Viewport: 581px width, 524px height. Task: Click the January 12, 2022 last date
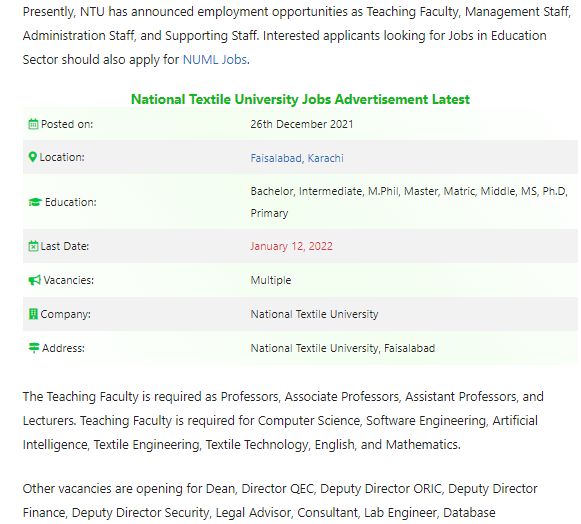point(292,246)
